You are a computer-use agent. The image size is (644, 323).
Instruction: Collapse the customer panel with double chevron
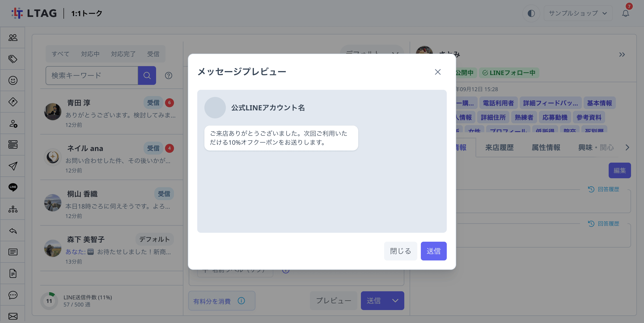(622, 55)
